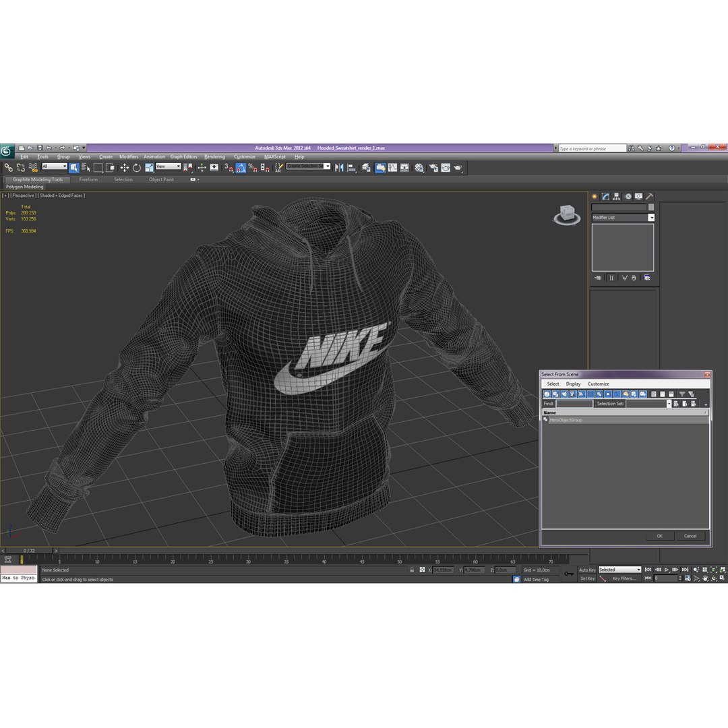728x728 pixels.
Task: Click the Find input field
Action: click(x=574, y=404)
